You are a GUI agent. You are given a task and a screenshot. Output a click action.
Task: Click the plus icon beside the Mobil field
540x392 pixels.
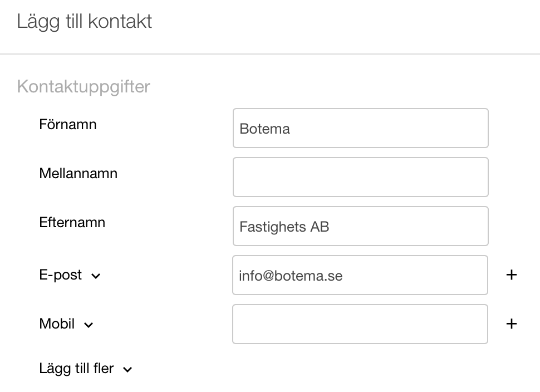click(x=511, y=324)
